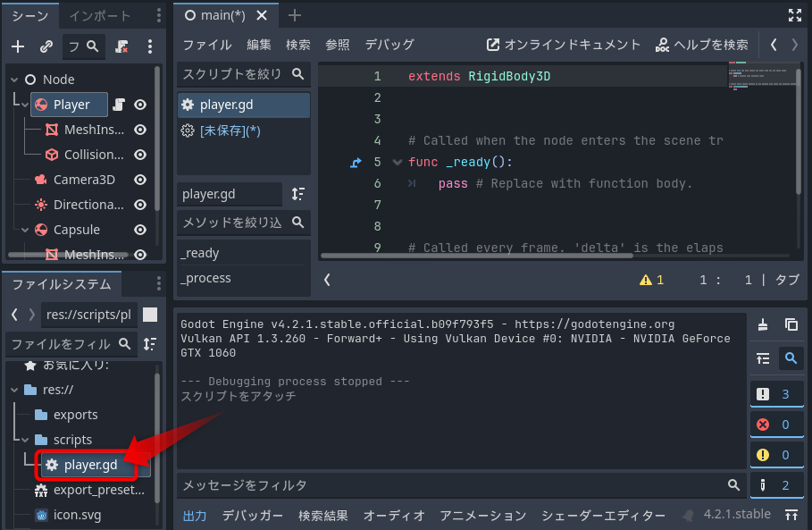812x530 pixels.
Task: Copy the output text via the copy icon
Action: pyautogui.click(x=791, y=324)
